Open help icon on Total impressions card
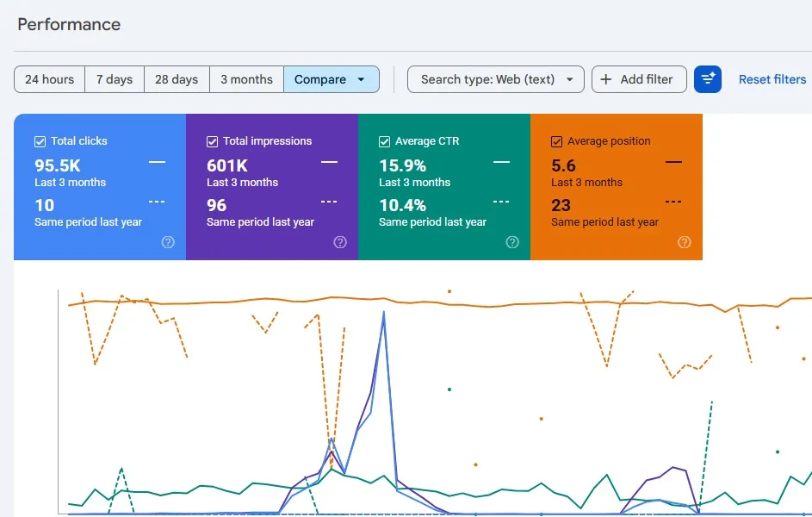 [x=340, y=242]
